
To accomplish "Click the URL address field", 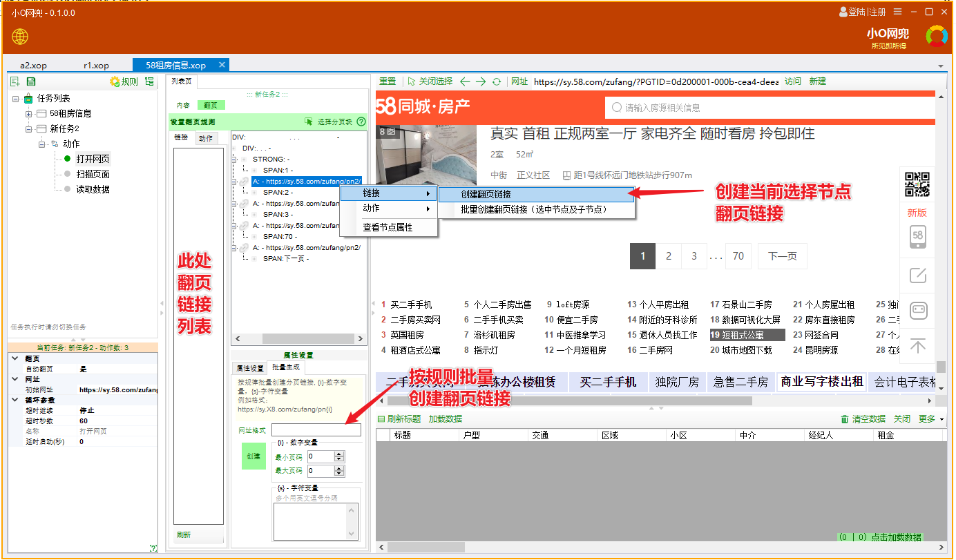I will 656,81.
